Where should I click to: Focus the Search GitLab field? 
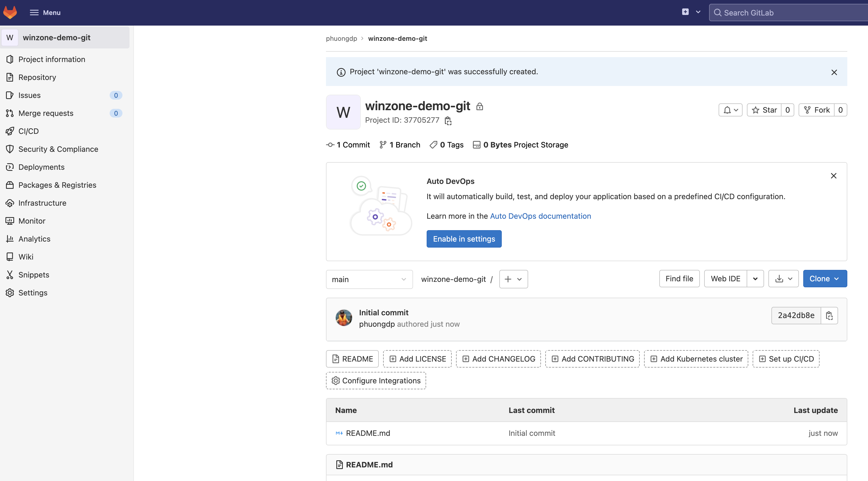pyautogui.click(x=789, y=13)
